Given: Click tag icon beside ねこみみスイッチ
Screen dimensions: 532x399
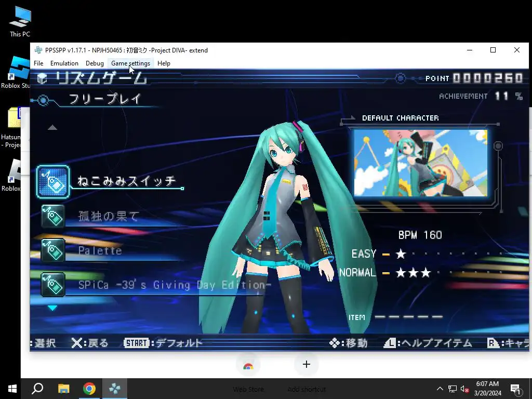Looking at the screenshot, I should pos(53,182).
